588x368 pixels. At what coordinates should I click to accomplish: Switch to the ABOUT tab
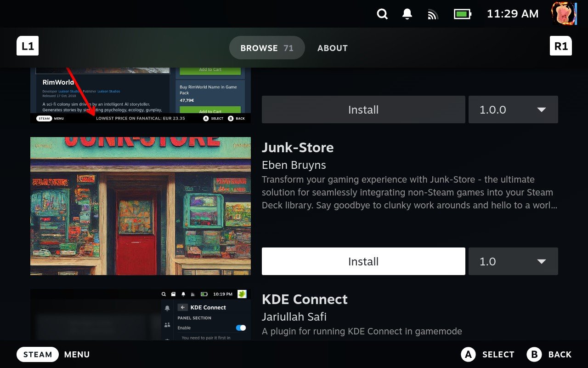(x=332, y=48)
